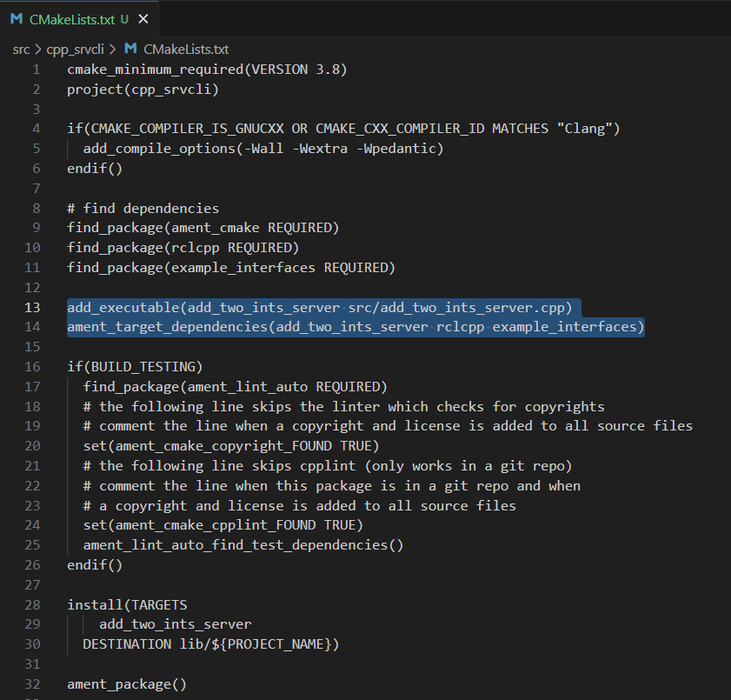The width and height of the screenshot is (731, 700).
Task: Click the CMAKE_COMPILER_IS_GNUCXX if-statement line
Action: click(x=343, y=129)
